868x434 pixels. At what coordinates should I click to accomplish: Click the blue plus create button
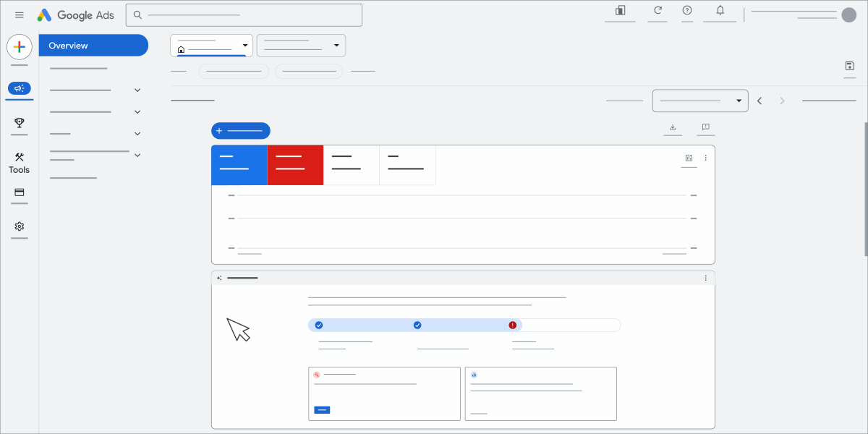point(240,130)
